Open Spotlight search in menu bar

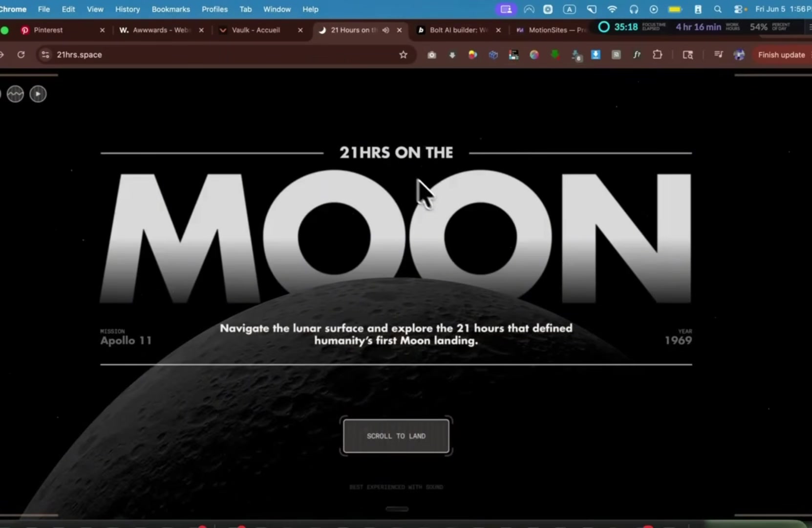[717, 9]
